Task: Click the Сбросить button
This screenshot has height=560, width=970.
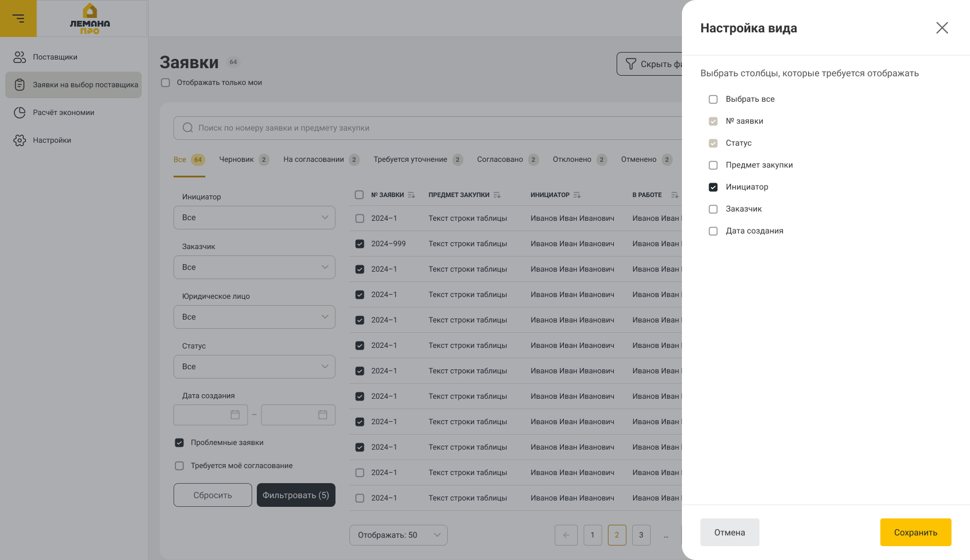Action: [x=213, y=495]
